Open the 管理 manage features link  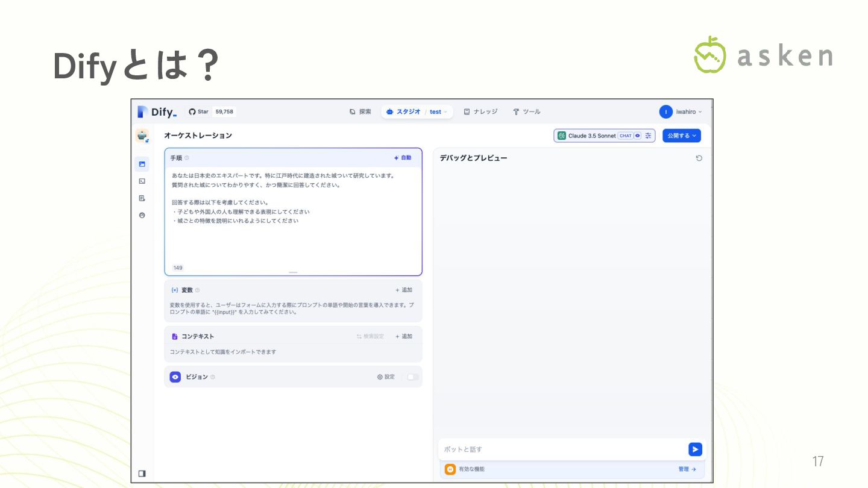(687, 469)
